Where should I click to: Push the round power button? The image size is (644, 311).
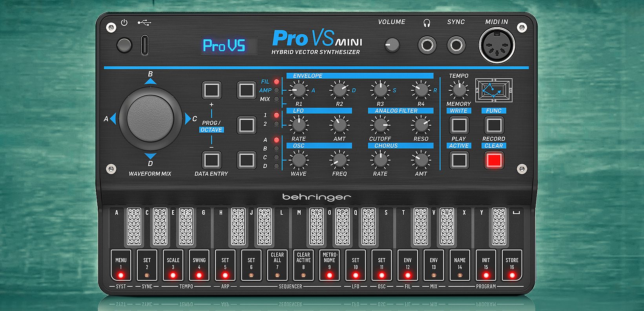pyautogui.click(x=124, y=45)
